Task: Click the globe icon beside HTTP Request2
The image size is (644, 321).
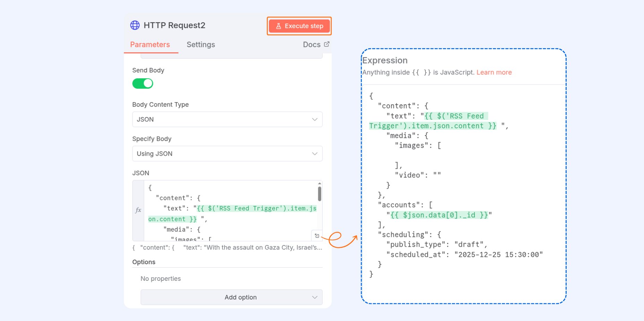Action: (x=135, y=25)
